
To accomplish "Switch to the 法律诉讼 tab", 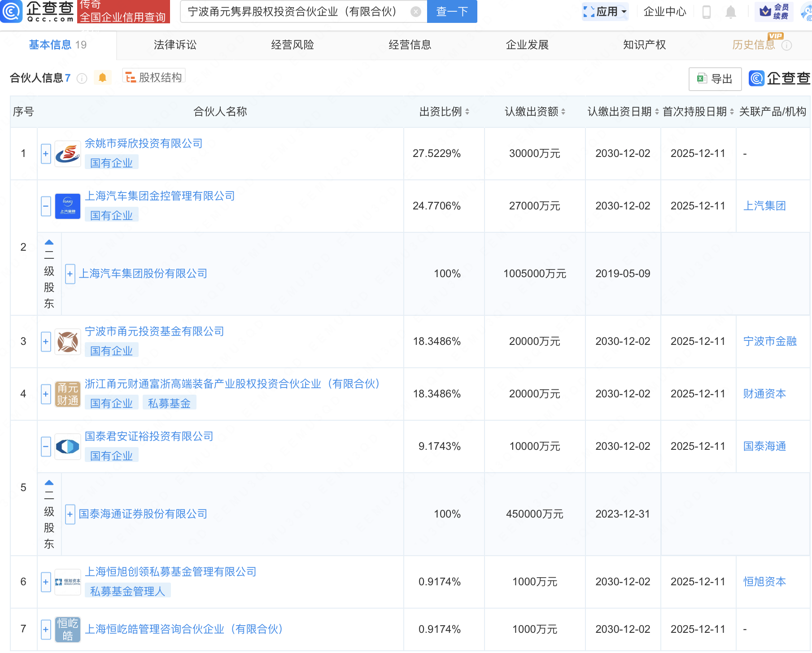I will [x=175, y=45].
